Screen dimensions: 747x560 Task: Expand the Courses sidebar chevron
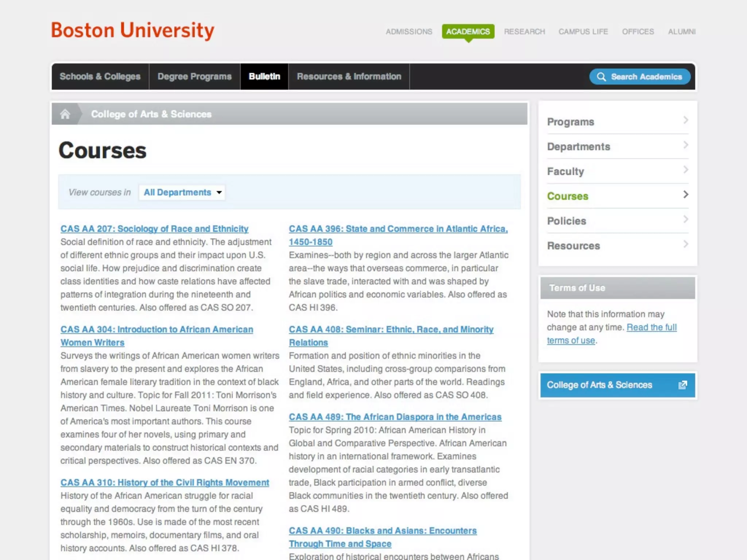[x=685, y=195]
